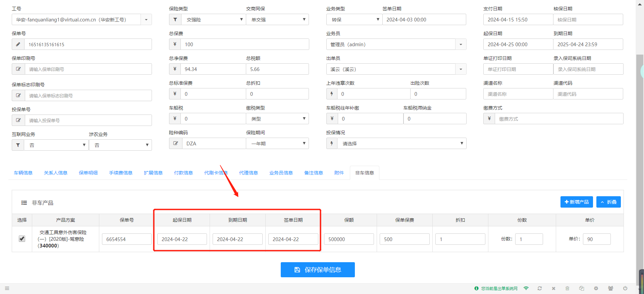
Task: Click the 核保日期 input field
Action: click(588, 19)
